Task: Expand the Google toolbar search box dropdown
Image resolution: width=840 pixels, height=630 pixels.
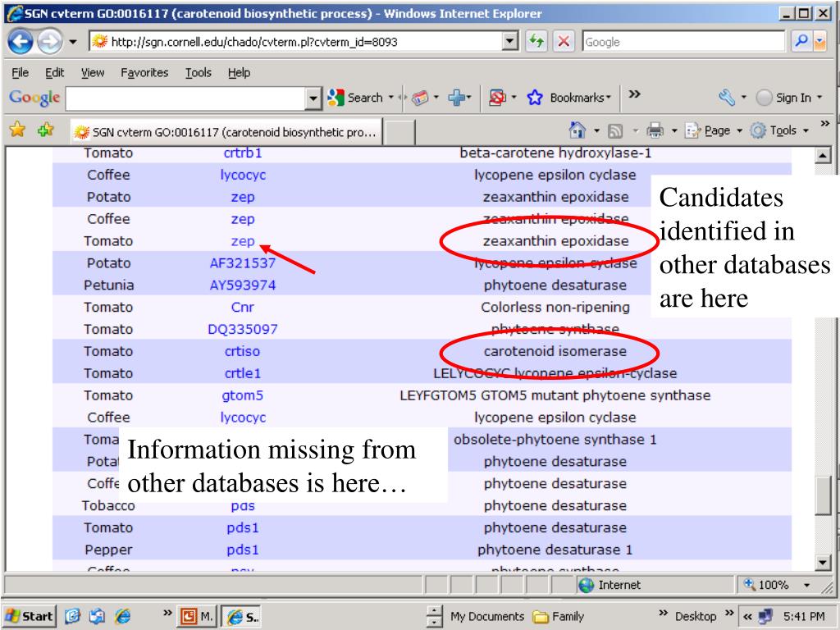Action: tap(313, 98)
